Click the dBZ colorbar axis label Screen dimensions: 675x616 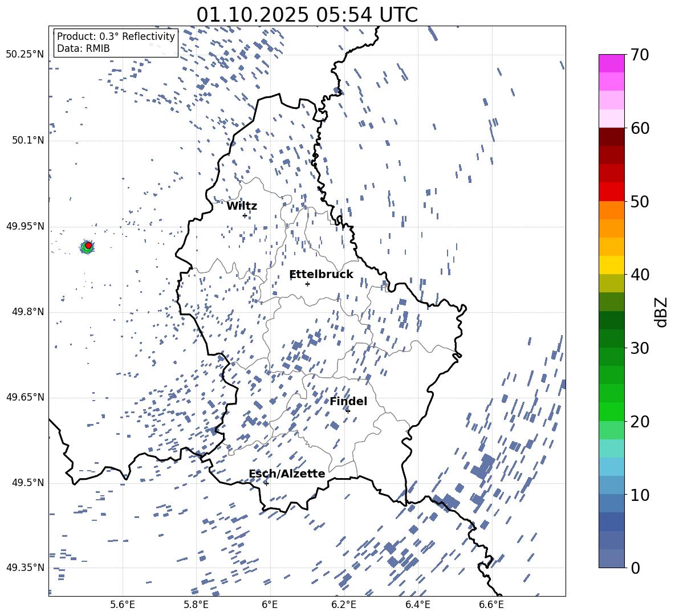click(x=662, y=312)
